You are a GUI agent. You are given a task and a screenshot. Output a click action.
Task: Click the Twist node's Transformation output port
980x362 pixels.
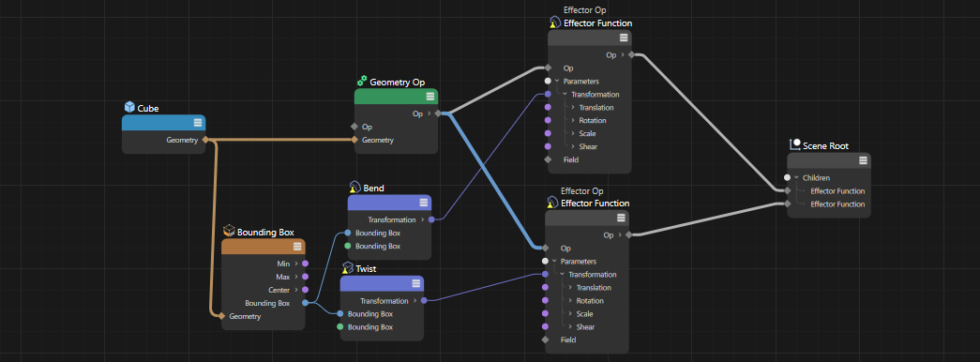pos(424,301)
